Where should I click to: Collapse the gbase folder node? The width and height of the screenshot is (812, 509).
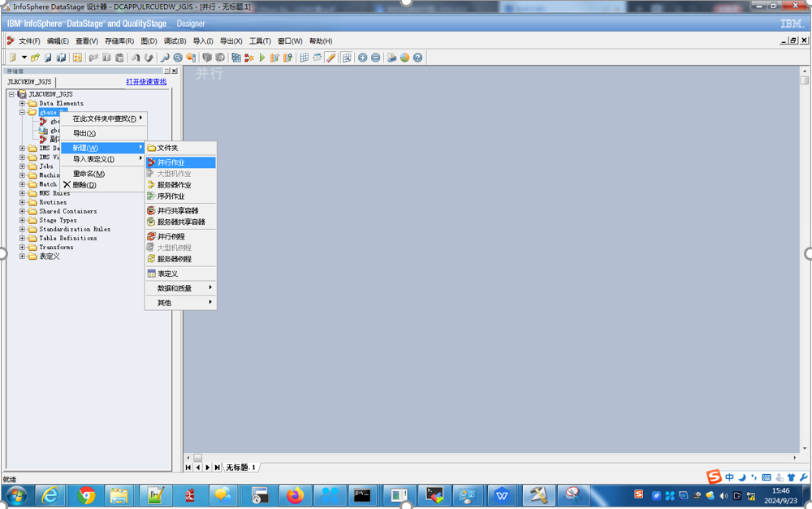pyautogui.click(x=22, y=112)
